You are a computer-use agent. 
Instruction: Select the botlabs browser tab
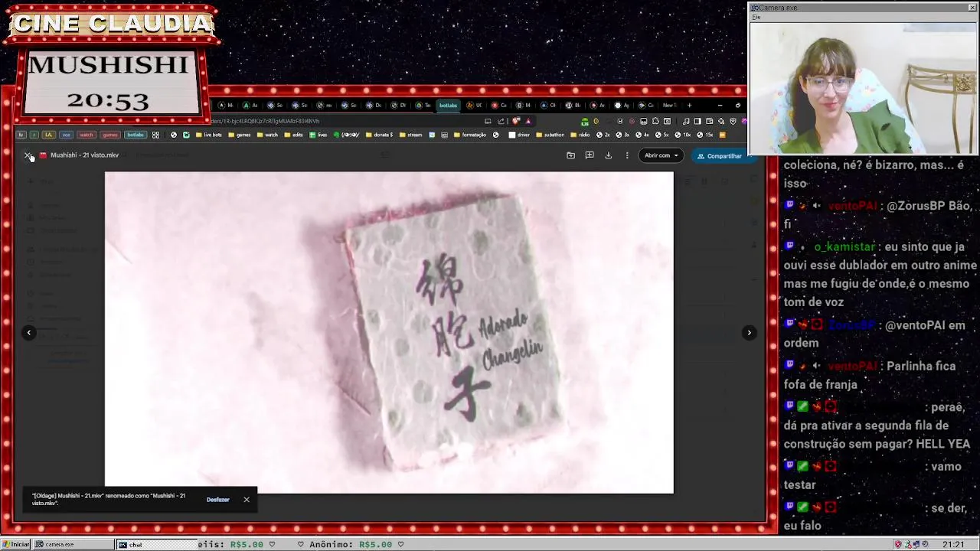[449, 105]
